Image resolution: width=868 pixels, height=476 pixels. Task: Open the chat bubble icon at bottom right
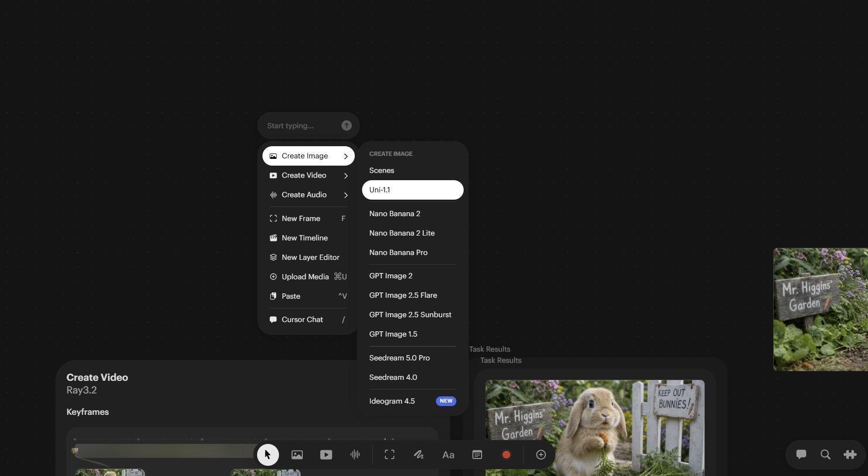pyautogui.click(x=801, y=455)
